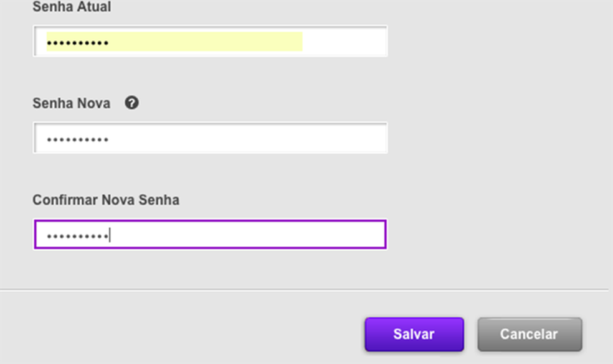
Task: Click the horizontal divider above the buttons
Action: pyautogui.click(x=303, y=290)
